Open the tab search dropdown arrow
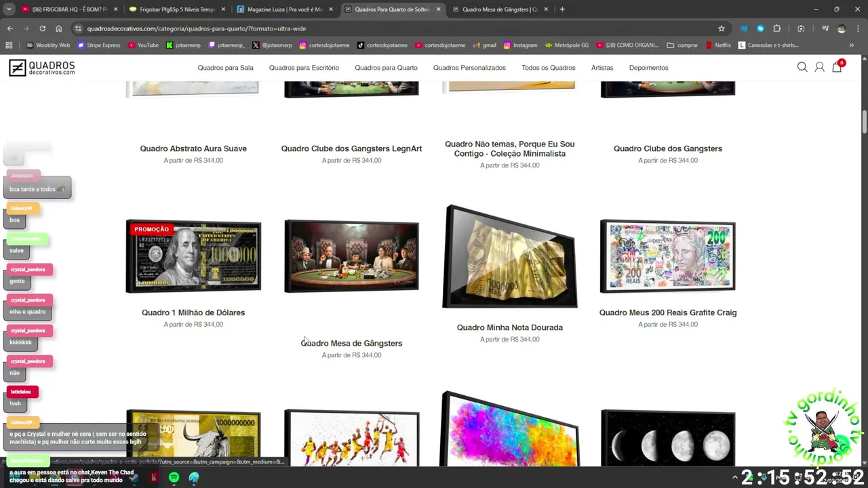Viewport: 868px width, 488px height. click(x=9, y=9)
